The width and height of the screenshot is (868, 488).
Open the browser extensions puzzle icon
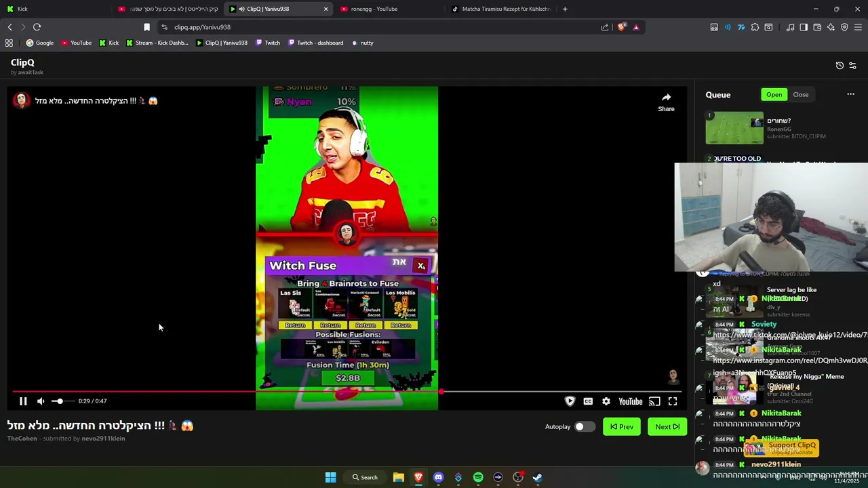(755, 27)
